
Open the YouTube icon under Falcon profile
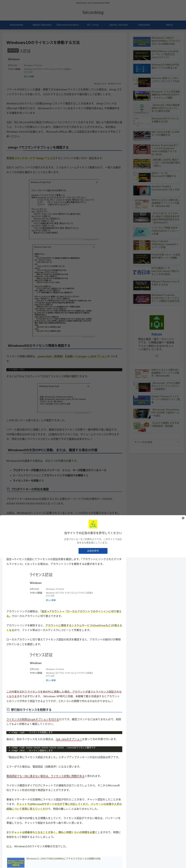coord(156,355)
